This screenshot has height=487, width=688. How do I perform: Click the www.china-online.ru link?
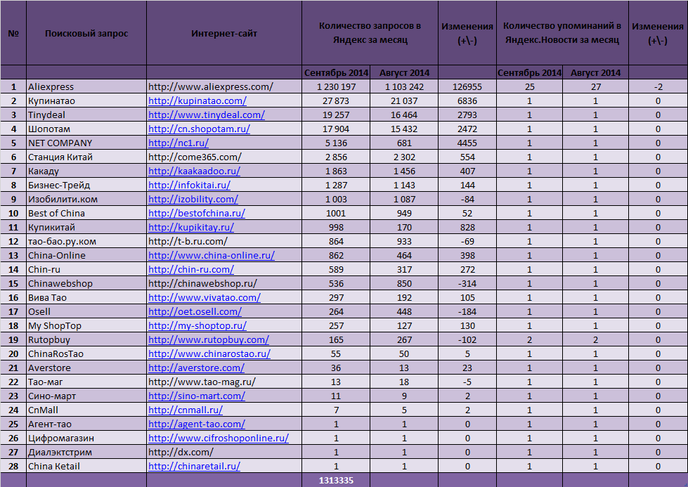[x=211, y=255]
